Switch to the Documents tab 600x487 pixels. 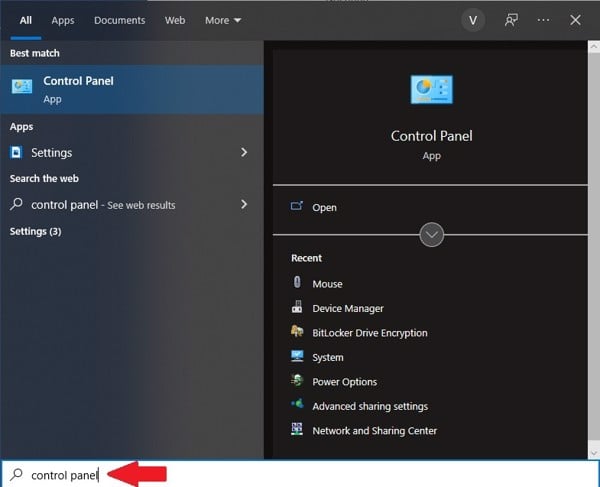point(119,20)
